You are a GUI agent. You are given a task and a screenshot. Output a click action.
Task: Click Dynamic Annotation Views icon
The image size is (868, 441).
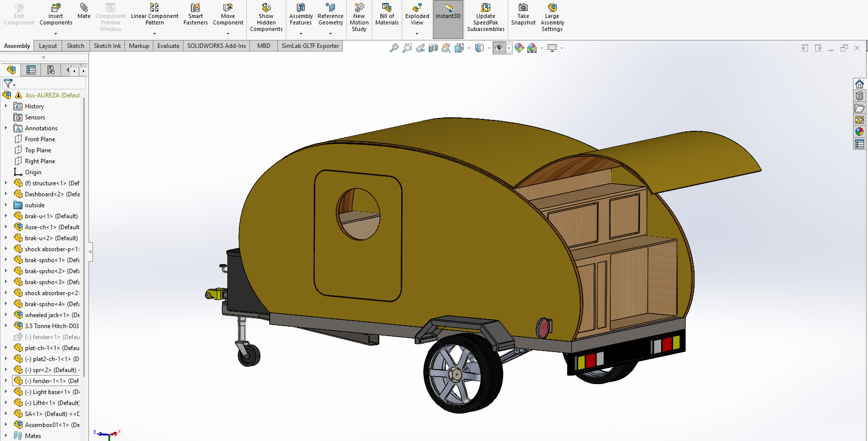pyautogui.click(x=446, y=48)
